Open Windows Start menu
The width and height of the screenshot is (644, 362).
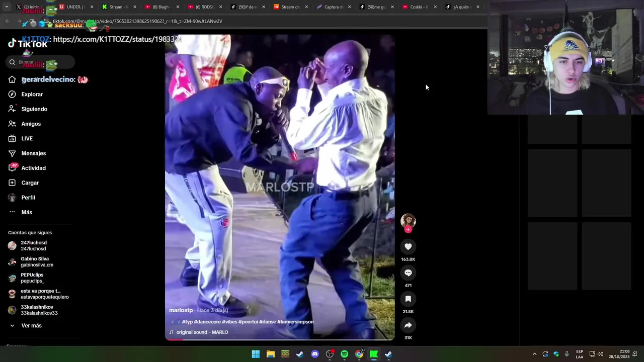(256, 354)
